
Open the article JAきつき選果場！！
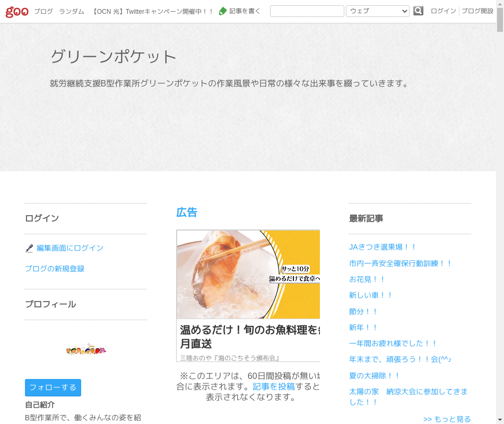(x=383, y=247)
